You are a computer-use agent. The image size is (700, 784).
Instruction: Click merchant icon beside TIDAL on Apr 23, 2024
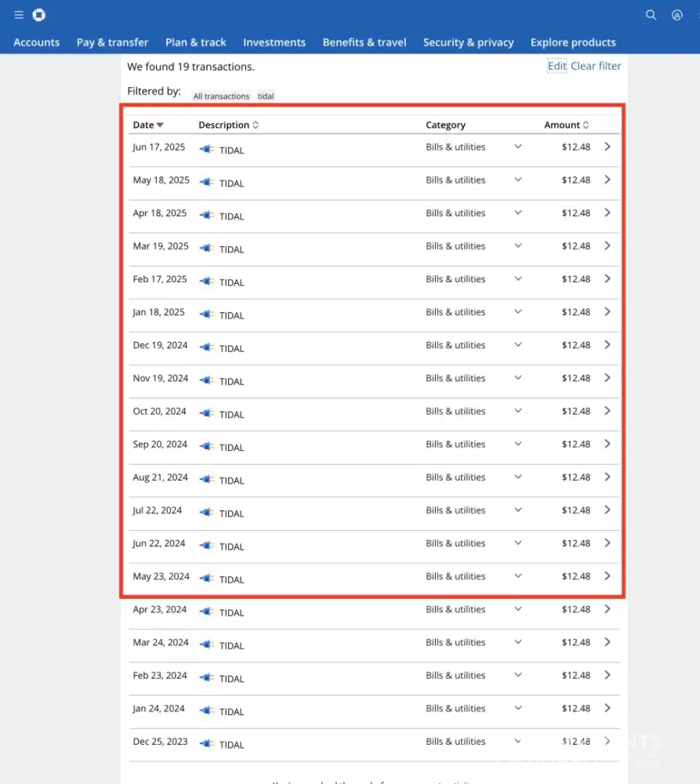coord(206,611)
